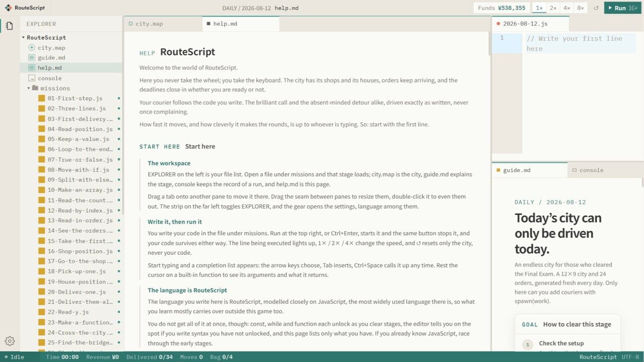Open 14-See-the-orders mission file

click(71, 231)
